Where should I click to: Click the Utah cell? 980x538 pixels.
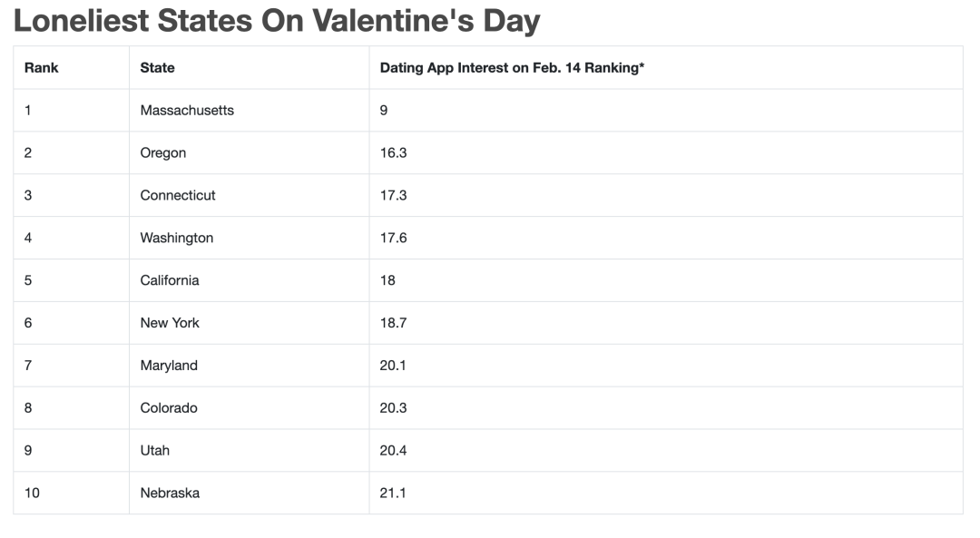click(x=155, y=450)
